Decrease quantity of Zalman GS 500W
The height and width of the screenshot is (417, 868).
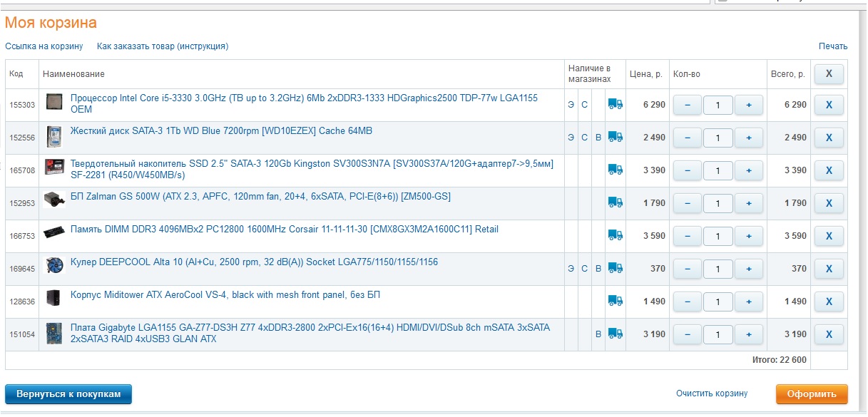click(688, 203)
